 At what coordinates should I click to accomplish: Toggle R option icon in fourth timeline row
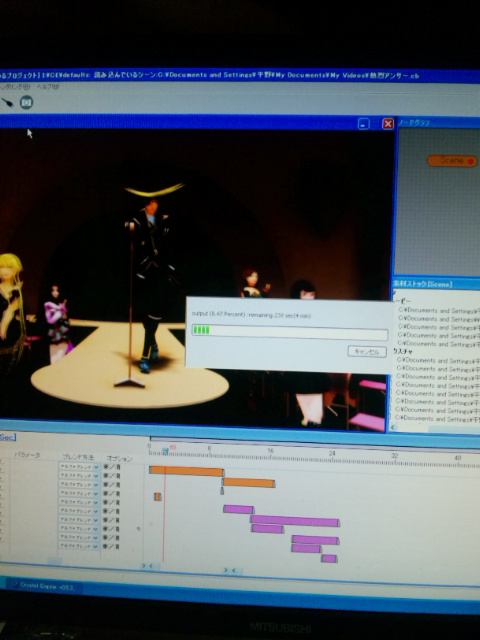pyautogui.click(x=118, y=493)
